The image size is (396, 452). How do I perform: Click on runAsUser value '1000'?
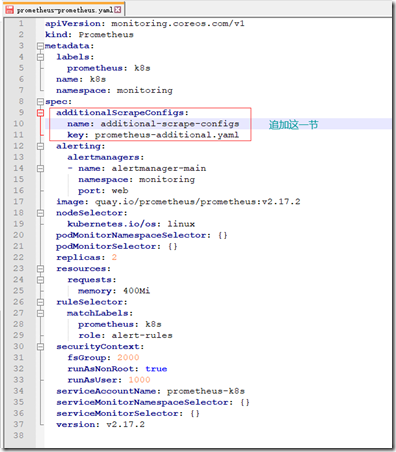point(139,380)
